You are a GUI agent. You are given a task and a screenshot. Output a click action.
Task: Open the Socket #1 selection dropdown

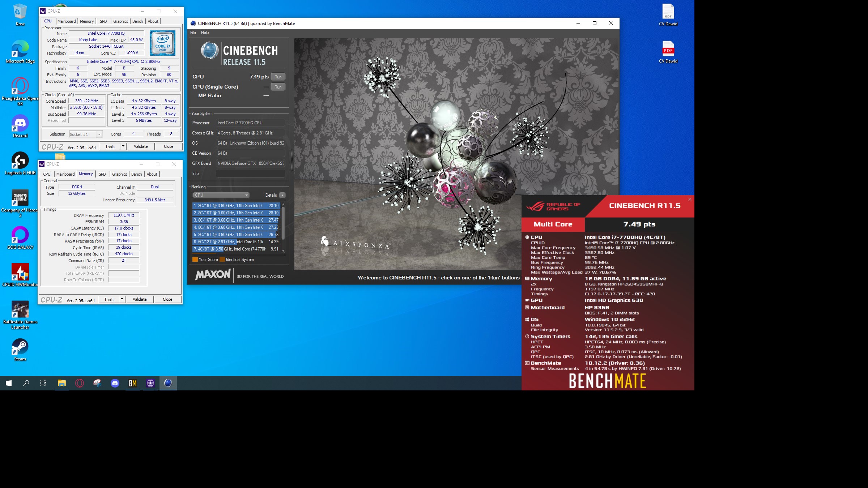point(86,134)
